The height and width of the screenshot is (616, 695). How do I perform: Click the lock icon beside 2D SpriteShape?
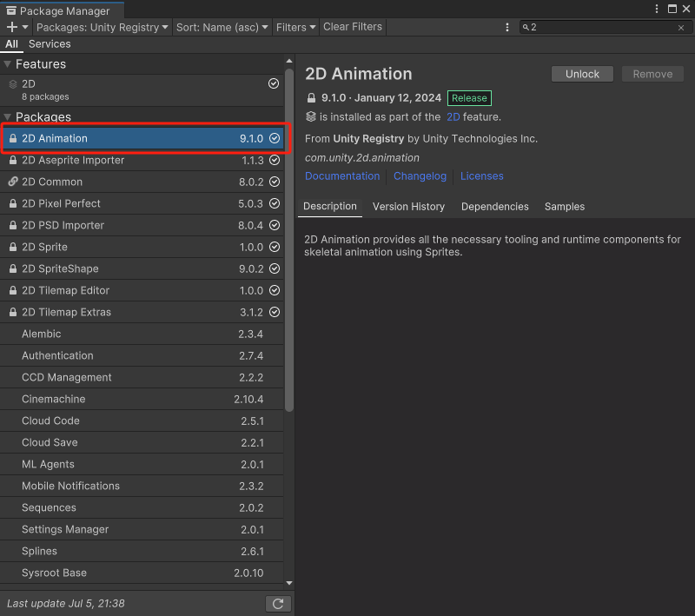tap(13, 268)
